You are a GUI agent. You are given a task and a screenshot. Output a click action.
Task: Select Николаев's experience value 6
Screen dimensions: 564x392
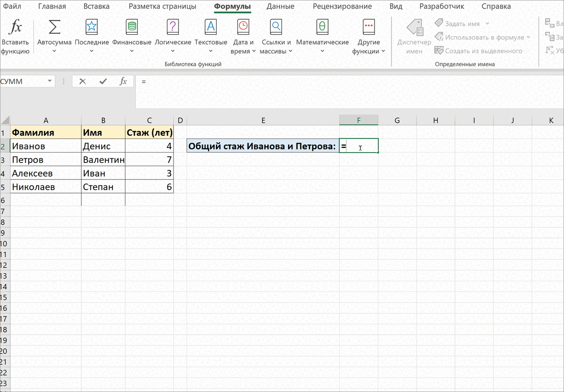149,187
